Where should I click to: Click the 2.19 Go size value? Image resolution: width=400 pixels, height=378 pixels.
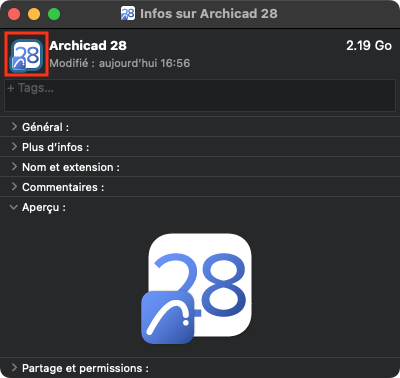point(369,46)
